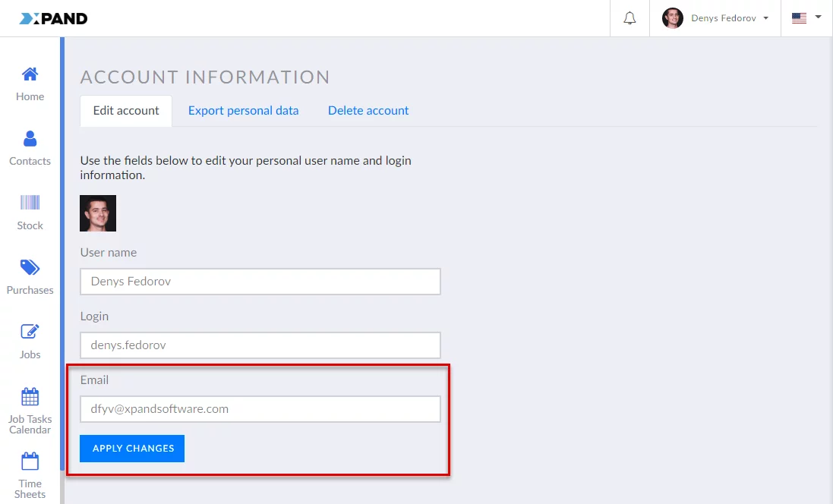Screen dimensions: 833x504
Task: Open the Stock barcode icon
Action: [x=30, y=203]
